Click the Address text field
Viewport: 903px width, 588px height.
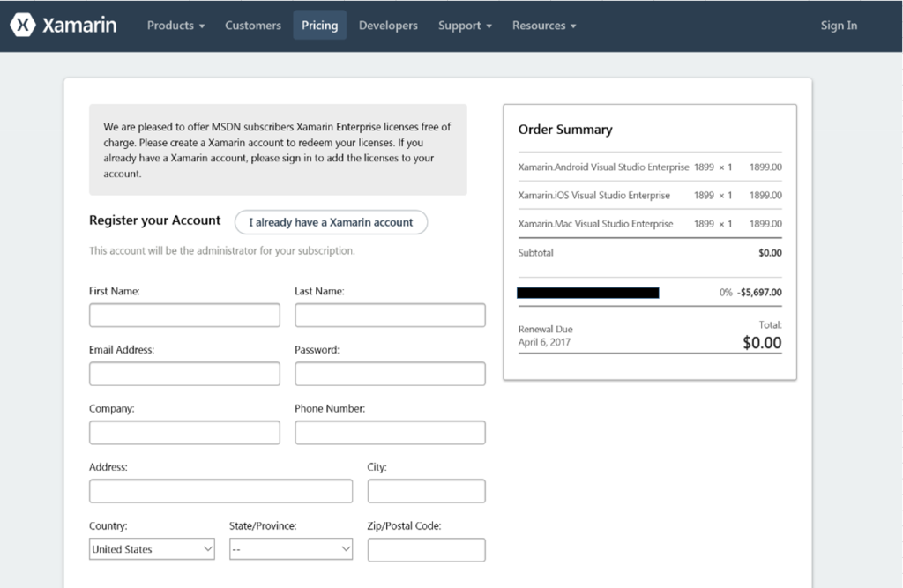coord(220,491)
